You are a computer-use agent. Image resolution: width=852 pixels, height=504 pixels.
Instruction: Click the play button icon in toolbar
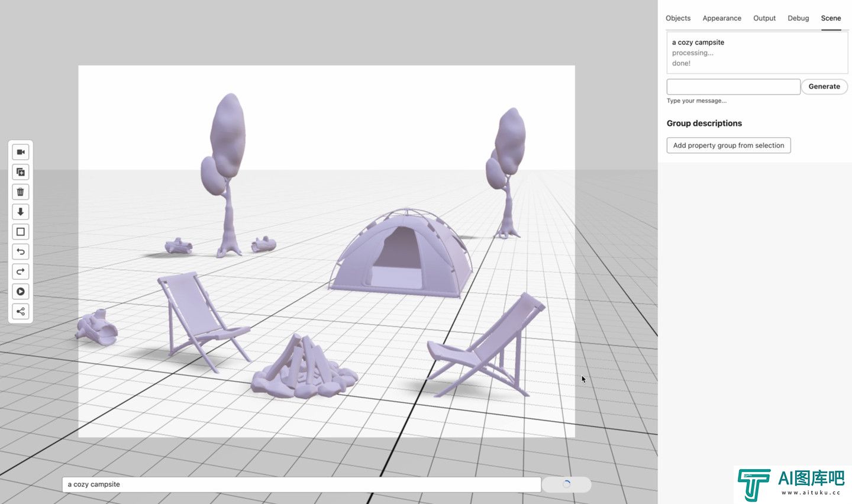click(21, 292)
